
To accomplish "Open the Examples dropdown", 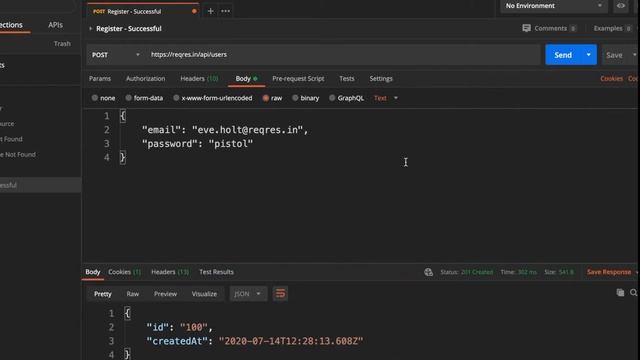I will click(612, 28).
